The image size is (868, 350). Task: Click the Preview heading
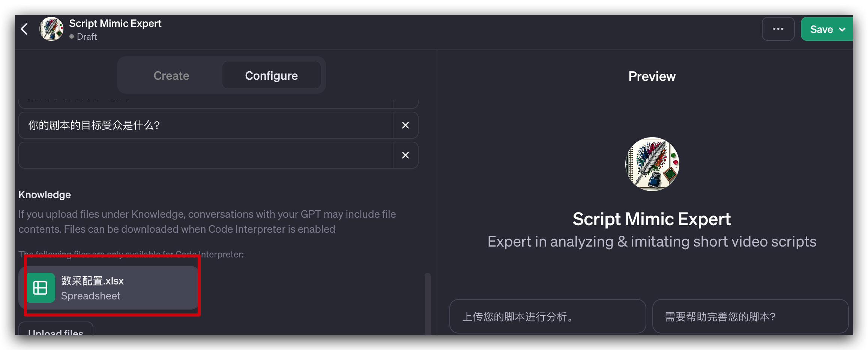(652, 76)
